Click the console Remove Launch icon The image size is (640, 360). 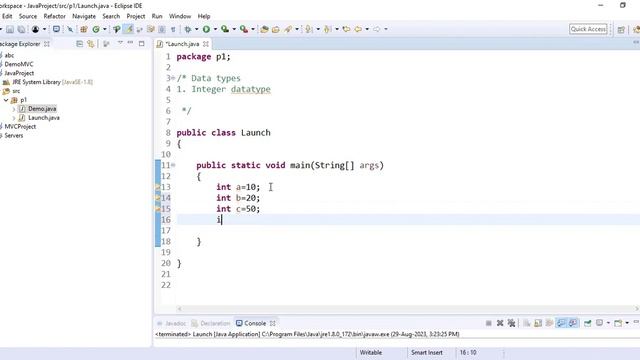[x=500, y=323]
